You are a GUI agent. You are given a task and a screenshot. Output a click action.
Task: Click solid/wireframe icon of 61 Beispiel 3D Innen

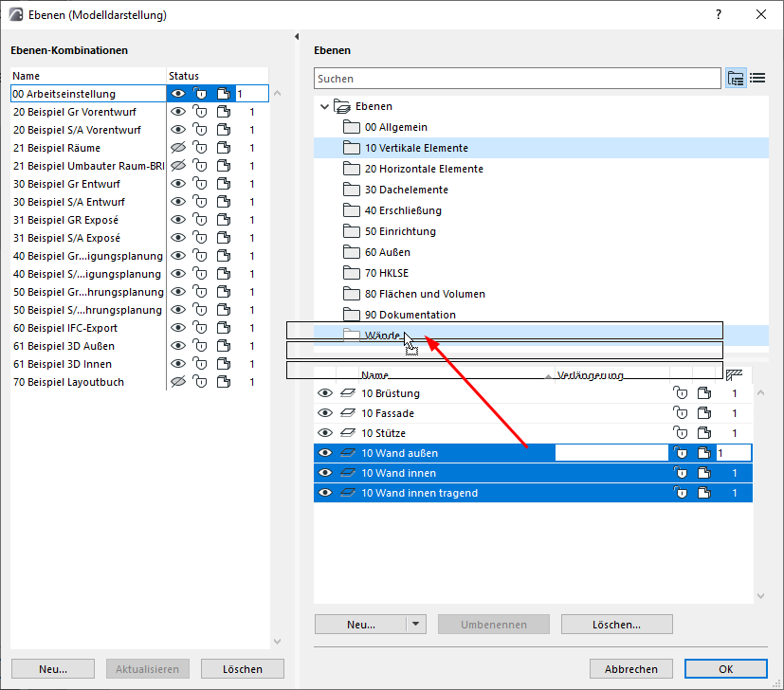(224, 364)
